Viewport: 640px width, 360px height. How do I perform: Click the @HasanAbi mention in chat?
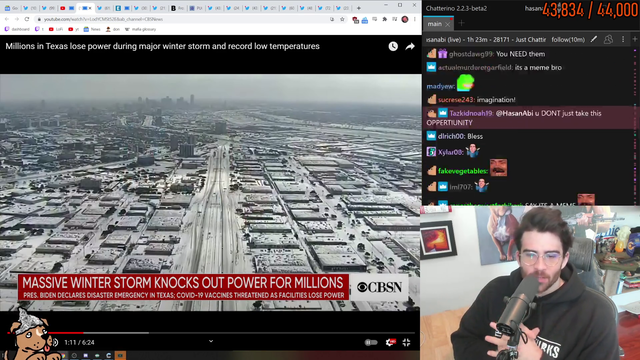pyautogui.click(x=514, y=113)
